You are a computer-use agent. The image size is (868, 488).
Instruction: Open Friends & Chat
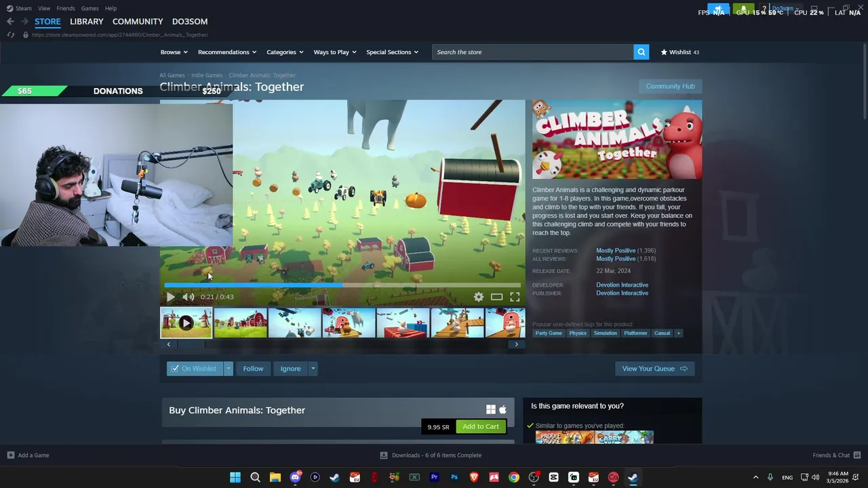pos(836,455)
